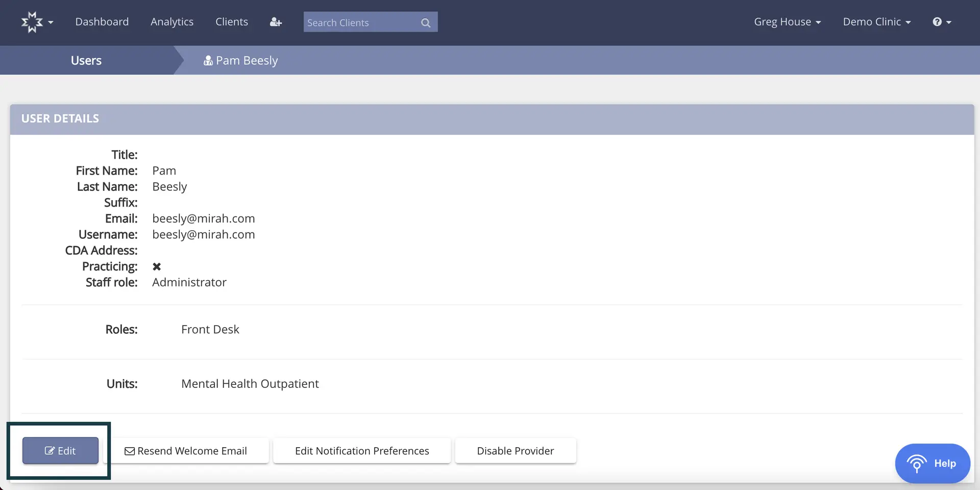Switch to the Clients section
The image size is (980, 490).
[x=232, y=21]
